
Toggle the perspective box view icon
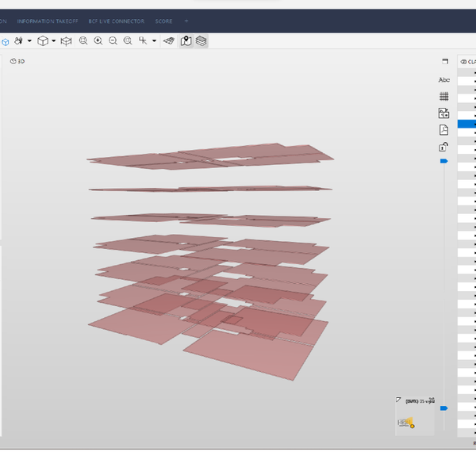[67, 41]
